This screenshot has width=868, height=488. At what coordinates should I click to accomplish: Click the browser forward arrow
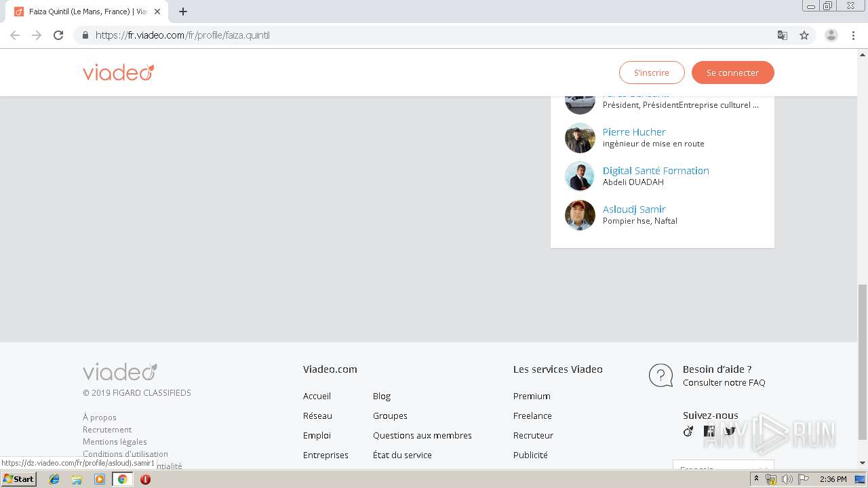[x=37, y=35]
